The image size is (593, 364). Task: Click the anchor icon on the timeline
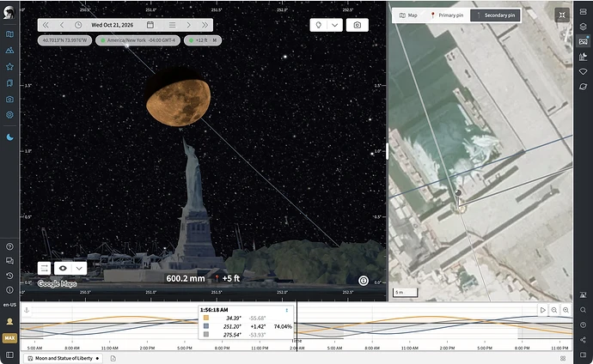pos(27,310)
